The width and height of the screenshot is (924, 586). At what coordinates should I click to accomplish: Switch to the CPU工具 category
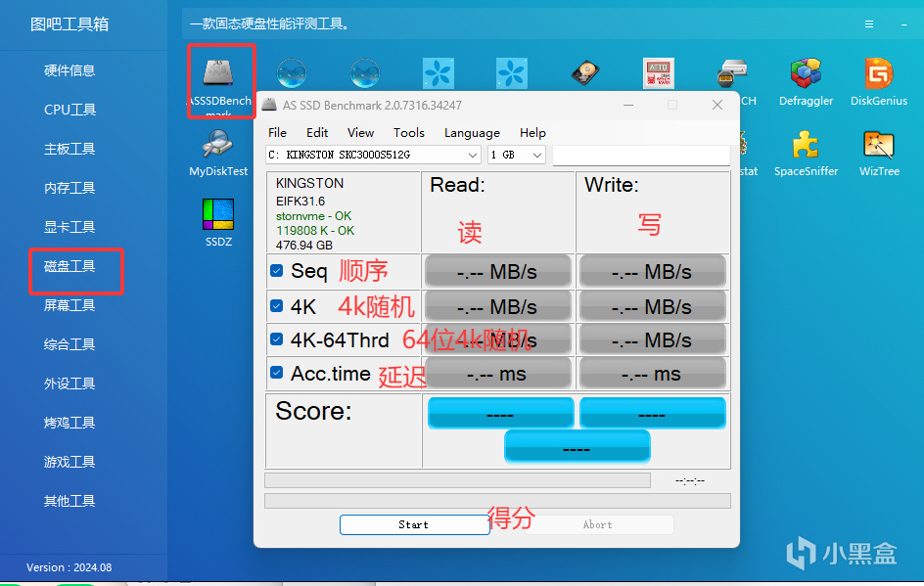click(69, 110)
